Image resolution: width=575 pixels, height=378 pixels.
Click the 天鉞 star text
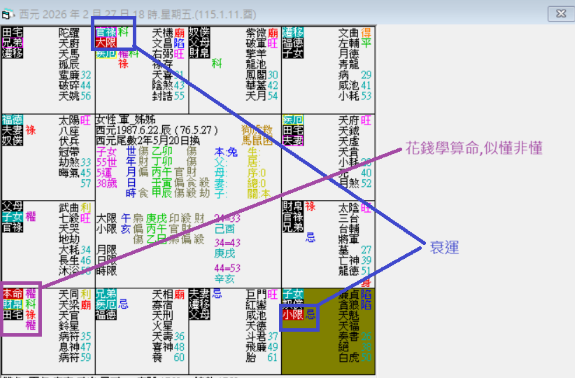pyautogui.click(x=348, y=131)
